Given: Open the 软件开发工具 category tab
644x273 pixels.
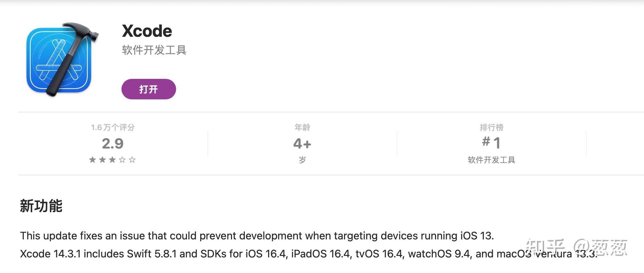Looking at the screenshot, I should click(x=153, y=50).
